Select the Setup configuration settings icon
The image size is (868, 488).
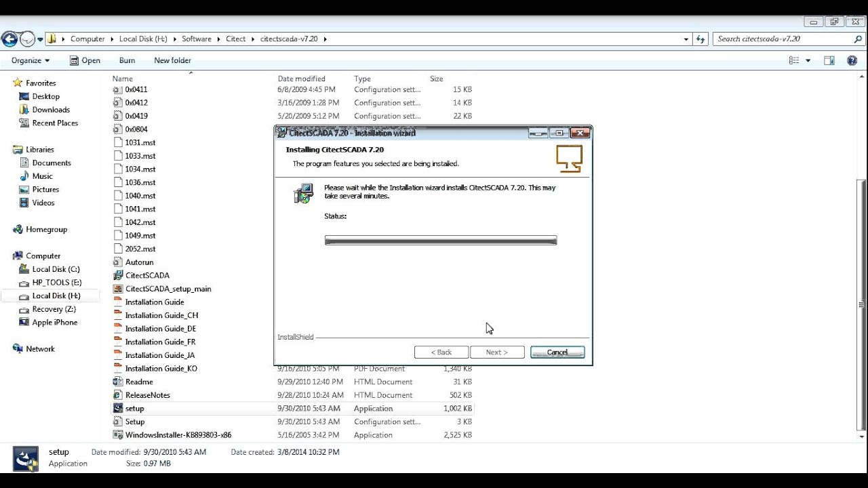click(x=118, y=422)
